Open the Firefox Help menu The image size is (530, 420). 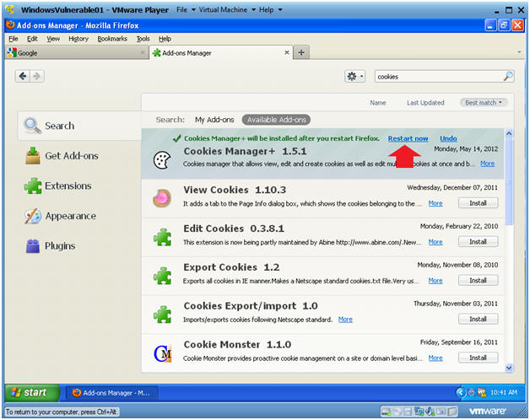coord(165,39)
